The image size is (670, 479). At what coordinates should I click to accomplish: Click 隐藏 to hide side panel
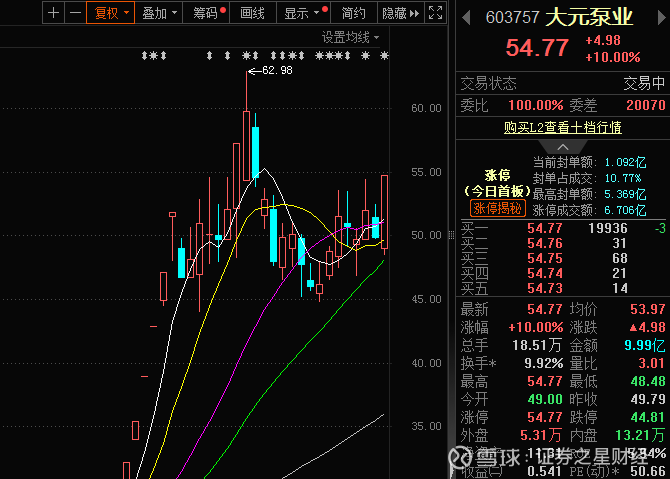(400, 13)
